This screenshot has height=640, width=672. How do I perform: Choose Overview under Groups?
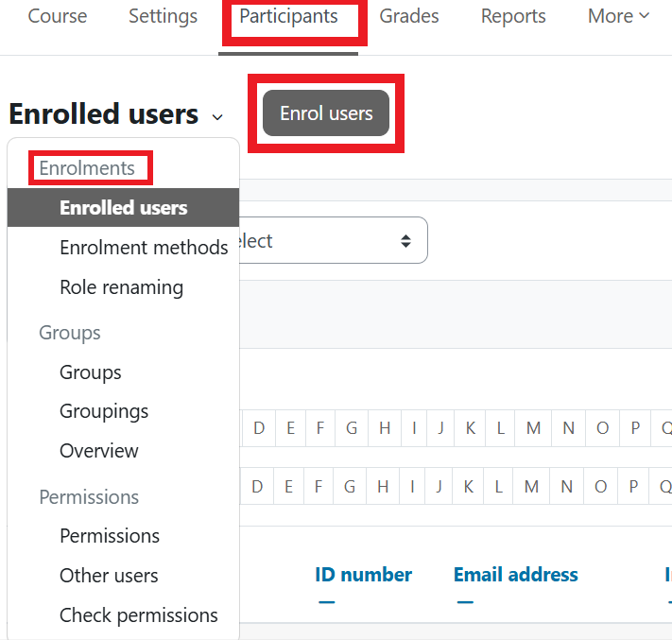click(98, 451)
